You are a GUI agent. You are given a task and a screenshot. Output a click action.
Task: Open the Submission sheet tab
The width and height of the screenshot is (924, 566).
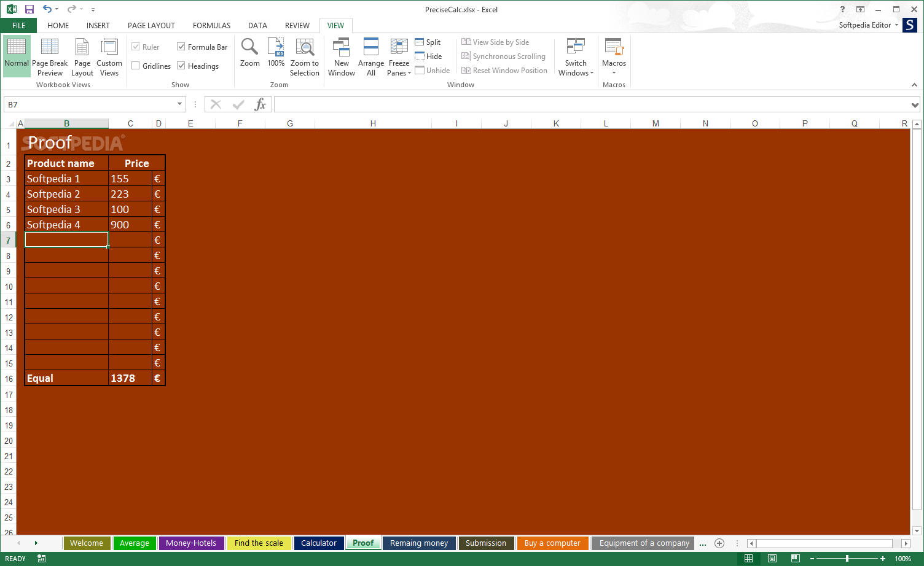[486, 543]
